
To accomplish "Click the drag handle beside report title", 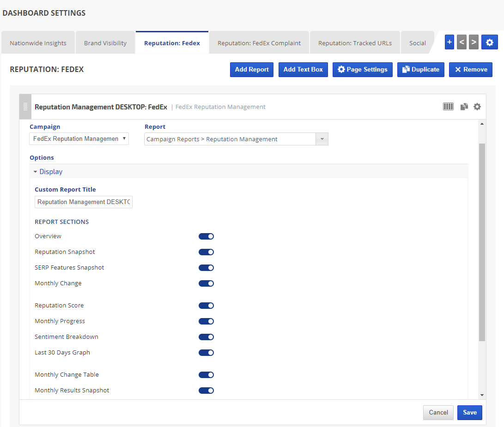I will tap(25, 107).
